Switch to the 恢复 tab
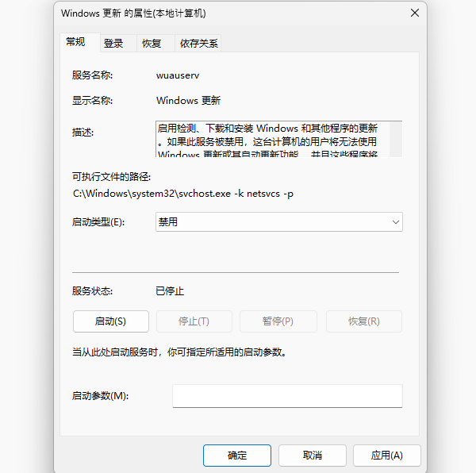 155,44
